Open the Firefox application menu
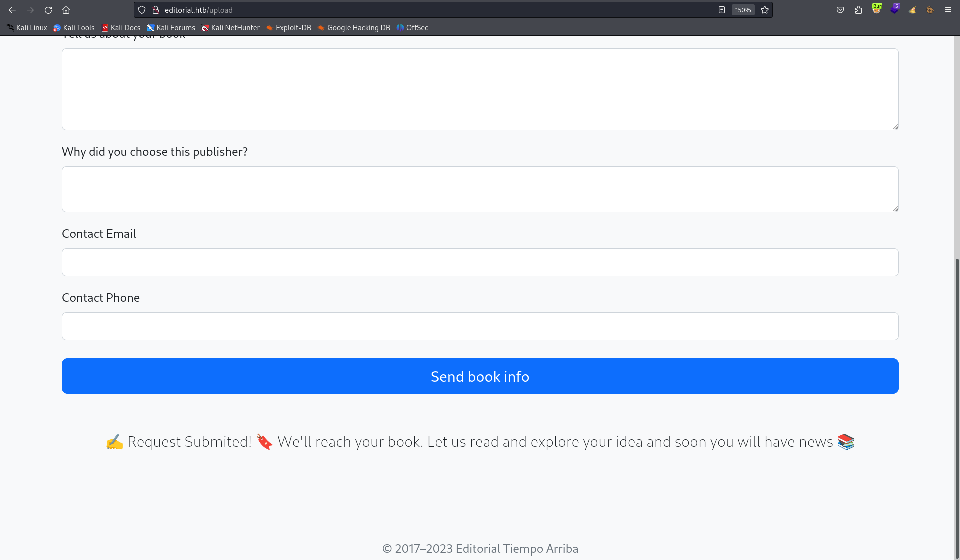The height and width of the screenshot is (560, 960). 948,10
